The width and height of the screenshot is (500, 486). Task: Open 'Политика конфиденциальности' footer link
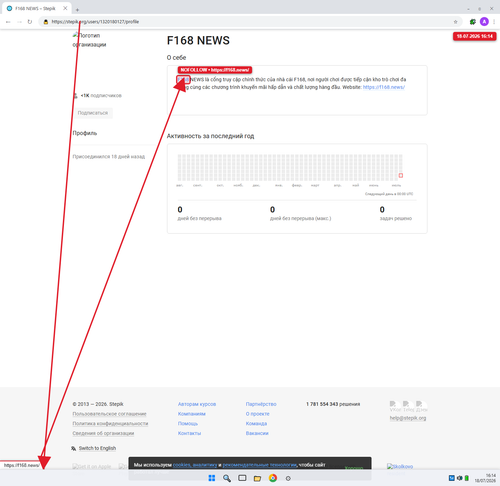[x=110, y=424]
